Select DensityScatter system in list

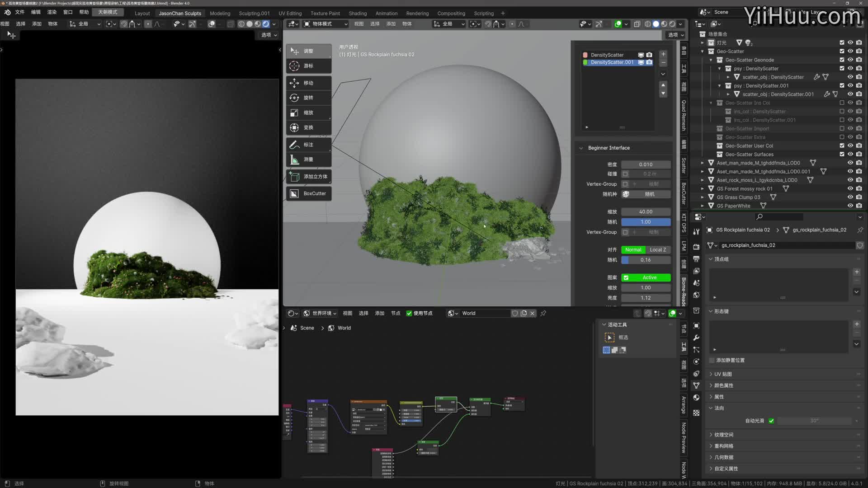click(607, 55)
